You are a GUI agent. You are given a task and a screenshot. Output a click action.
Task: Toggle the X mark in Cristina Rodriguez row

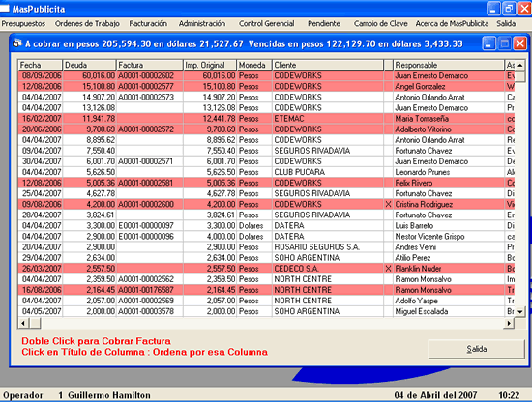pos(389,204)
